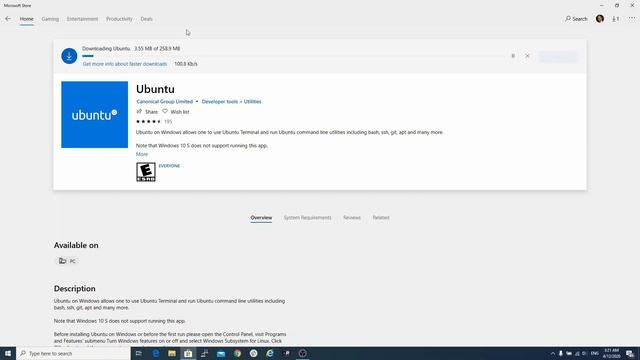Open Get more info about faster downloads
The width and height of the screenshot is (640, 360).
click(124, 64)
